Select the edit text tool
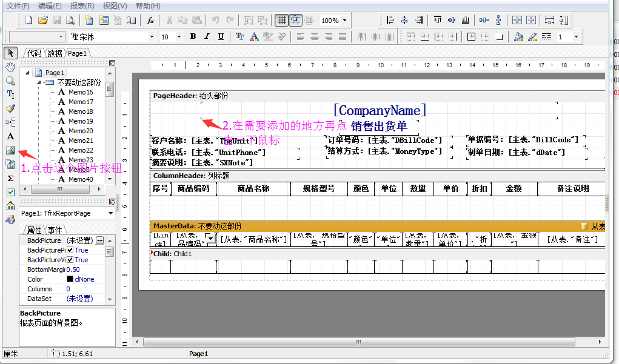 point(10,94)
